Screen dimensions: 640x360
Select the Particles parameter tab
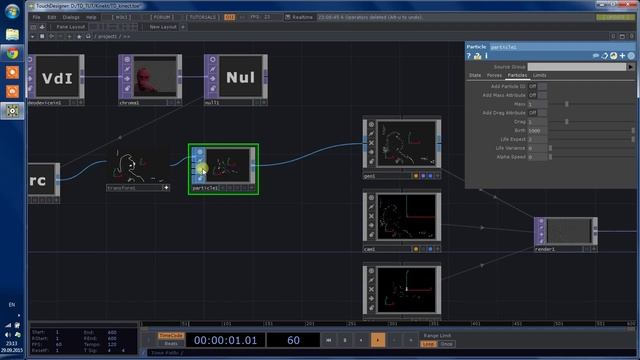click(517, 76)
